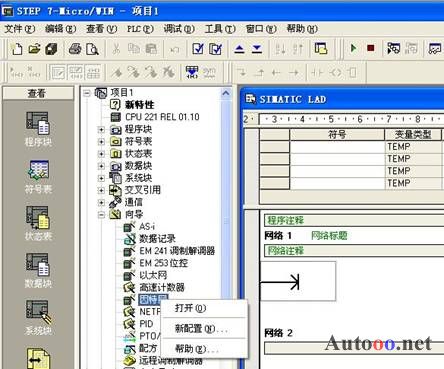Viewport: 444px width, 369px height.
Task: Click the Download toolbar icon
Action: pyautogui.click(x=257, y=49)
